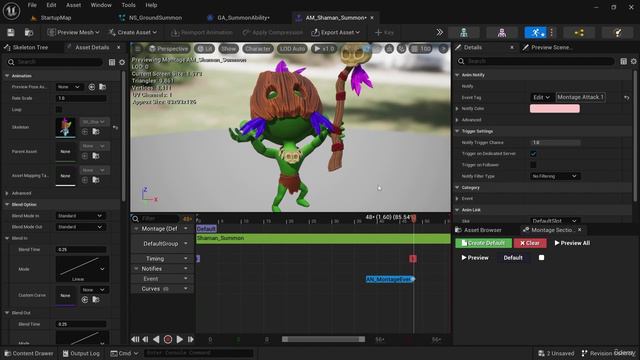The height and width of the screenshot is (360, 640).
Task: Click the timeline horizontal range scrollbar
Action: (x=323, y=340)
